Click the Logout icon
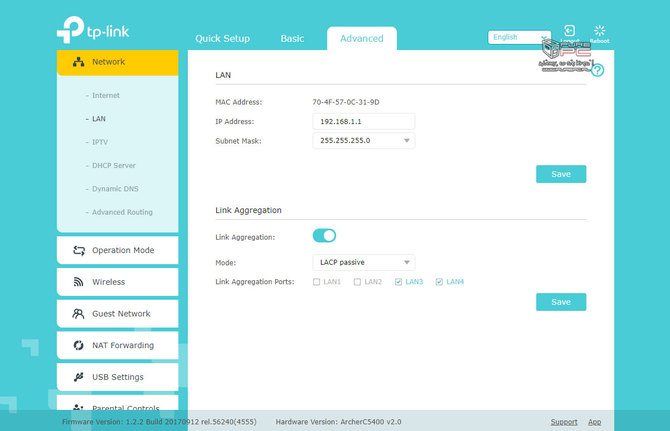Viewport: 670px width, 431px height. (569, 31)
